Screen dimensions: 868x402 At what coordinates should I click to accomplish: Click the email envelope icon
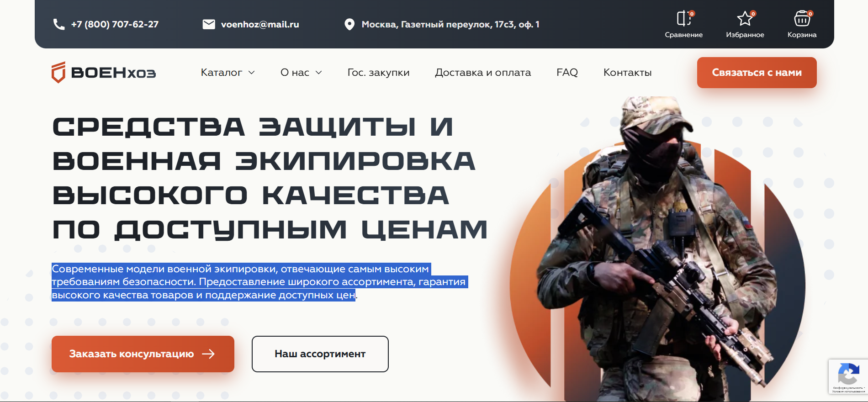coord(209,24)
